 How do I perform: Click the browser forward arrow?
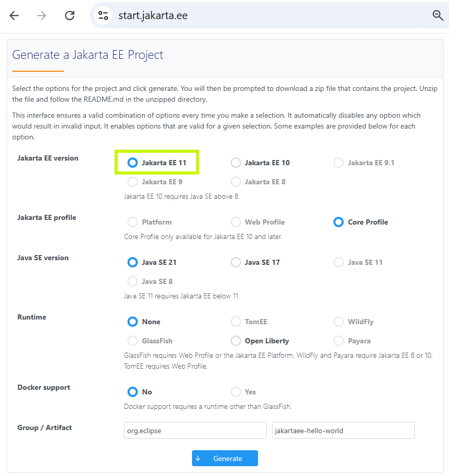click(42, 15)
